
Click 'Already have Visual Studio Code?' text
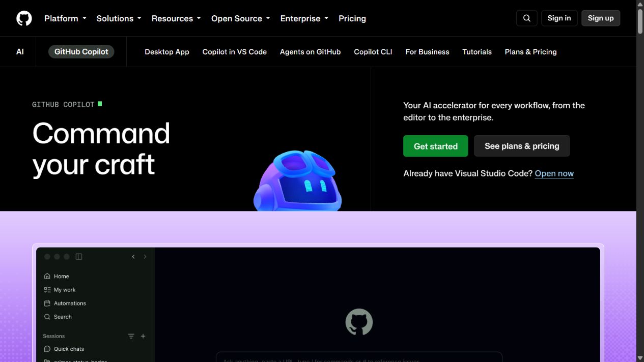click(468, 173)
